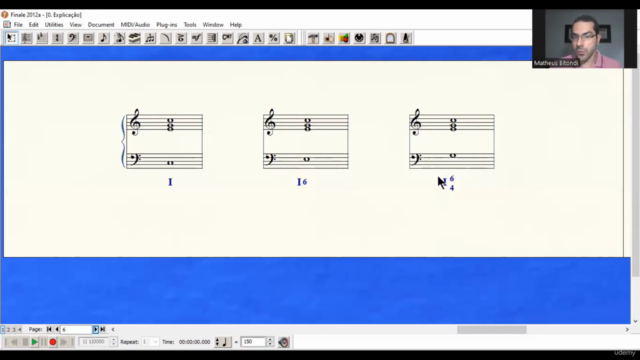This screenshot has width=640, height=360.
Task: Select the Tempo metronome tool
Action: (406, 38)
